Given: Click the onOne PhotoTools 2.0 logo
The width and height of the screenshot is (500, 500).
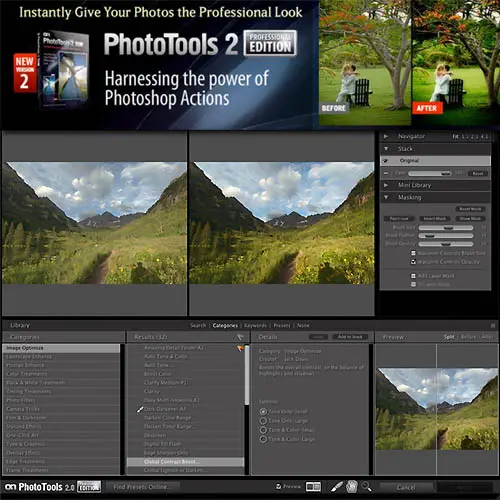Looking at the screenshot, I should [x=53, y=487].
